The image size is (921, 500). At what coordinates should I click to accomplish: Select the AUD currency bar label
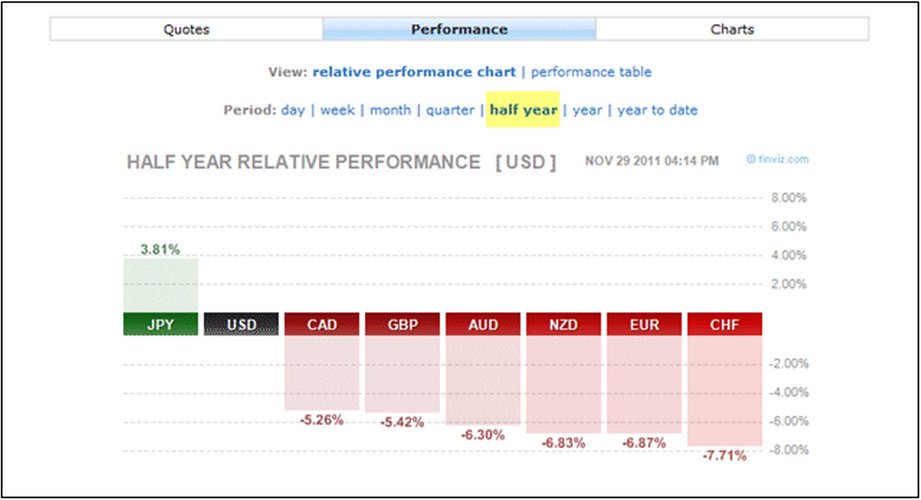[483, 324]
